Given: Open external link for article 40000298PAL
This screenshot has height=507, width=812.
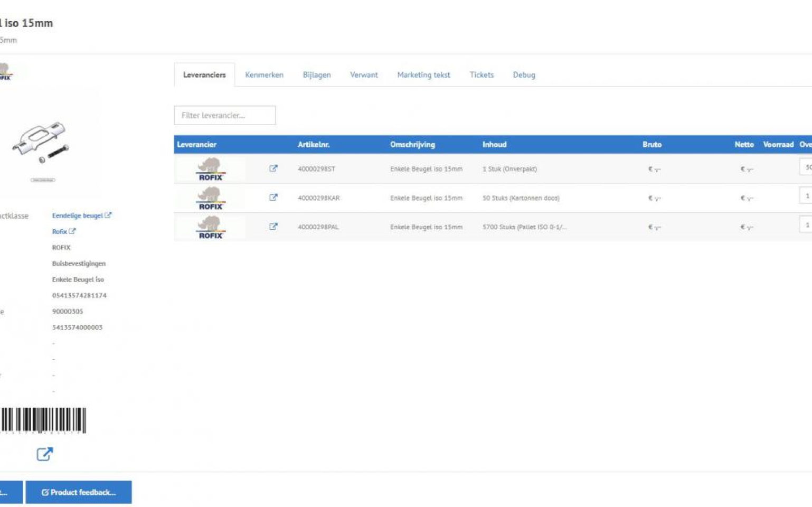Looking at the screenshot, I should click(x=273, y=227).
